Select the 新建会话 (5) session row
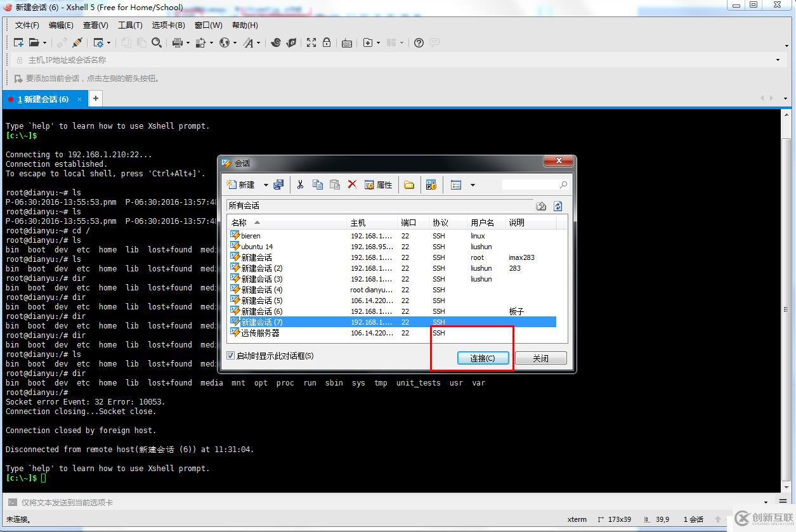 392,301
